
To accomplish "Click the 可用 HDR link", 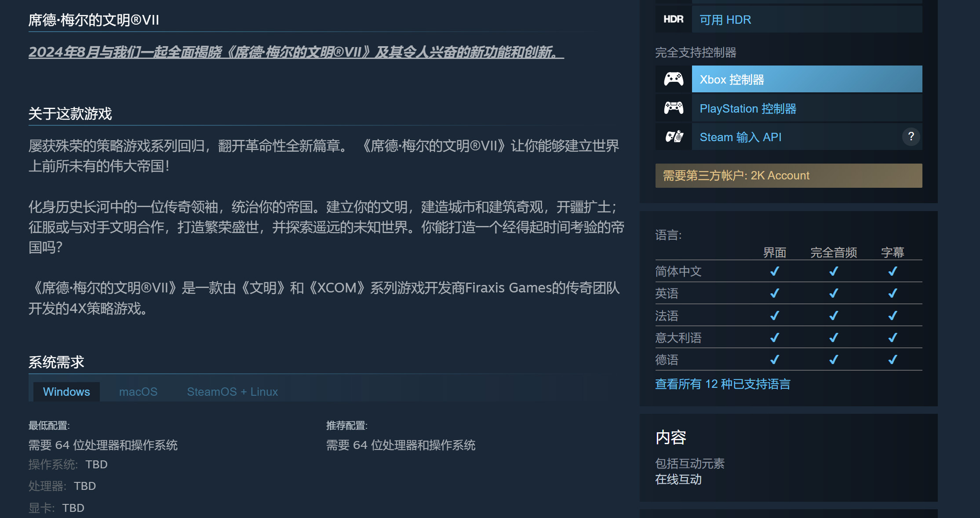I will (x=725, y=19).
